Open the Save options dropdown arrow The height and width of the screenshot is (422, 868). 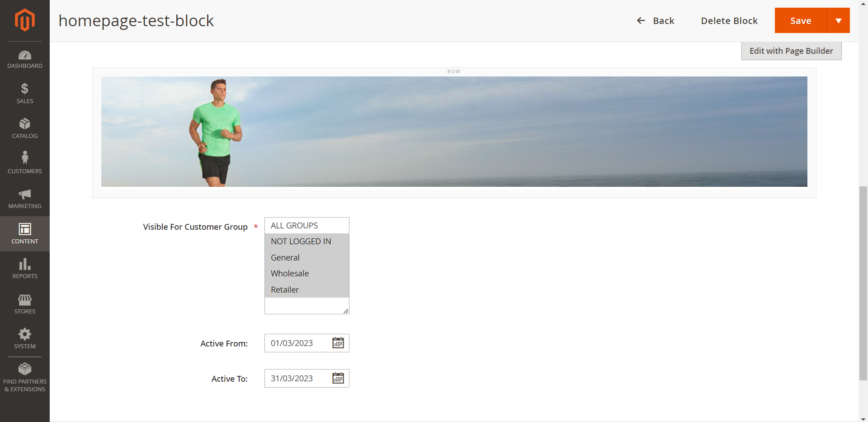(839, 20)
